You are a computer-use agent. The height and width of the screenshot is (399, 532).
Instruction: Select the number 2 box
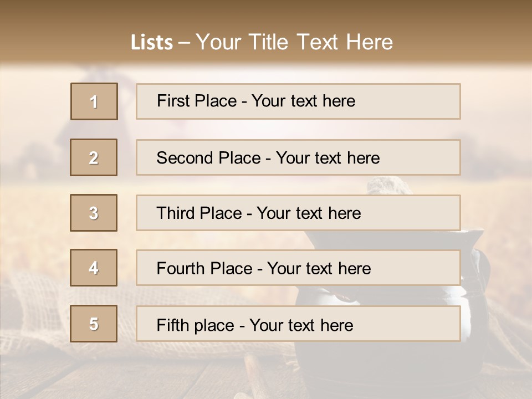click(x=94, y=157)
